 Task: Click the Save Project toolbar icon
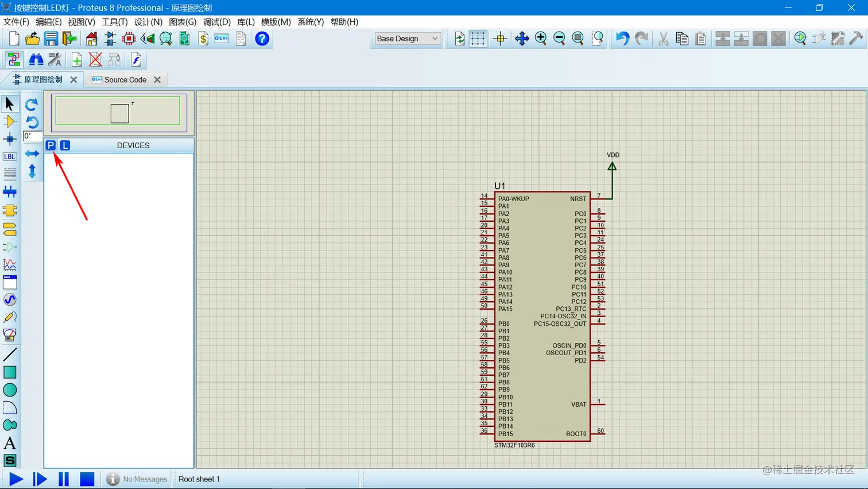coord(51,38)
